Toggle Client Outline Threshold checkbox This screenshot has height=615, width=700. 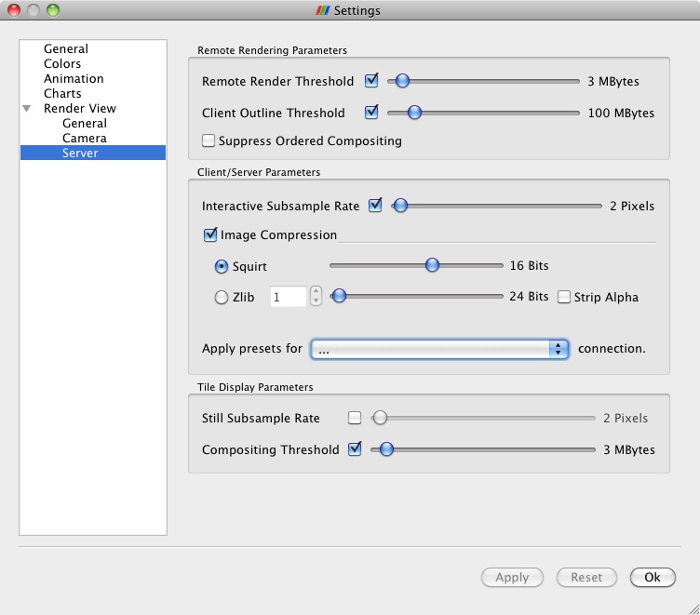[x=371, y=112]
